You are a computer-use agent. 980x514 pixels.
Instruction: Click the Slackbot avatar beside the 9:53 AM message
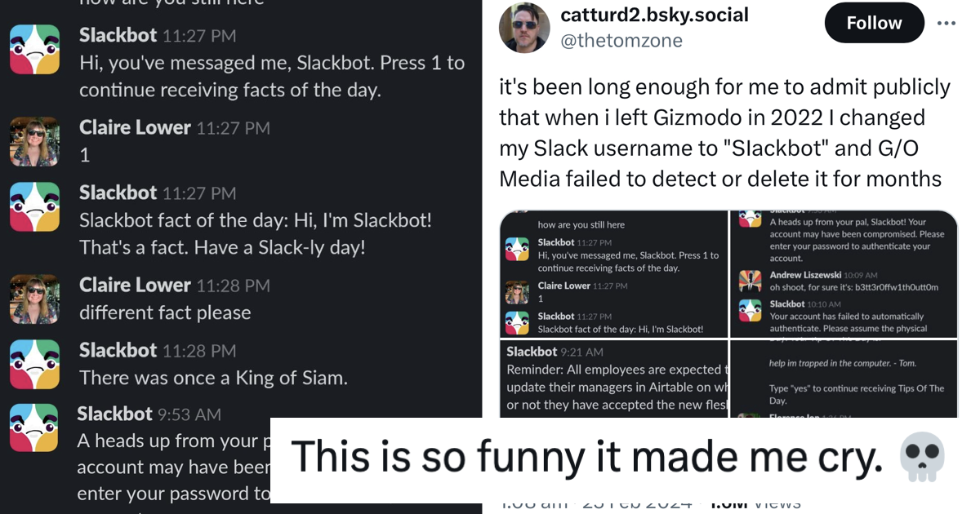coord(34,428)
